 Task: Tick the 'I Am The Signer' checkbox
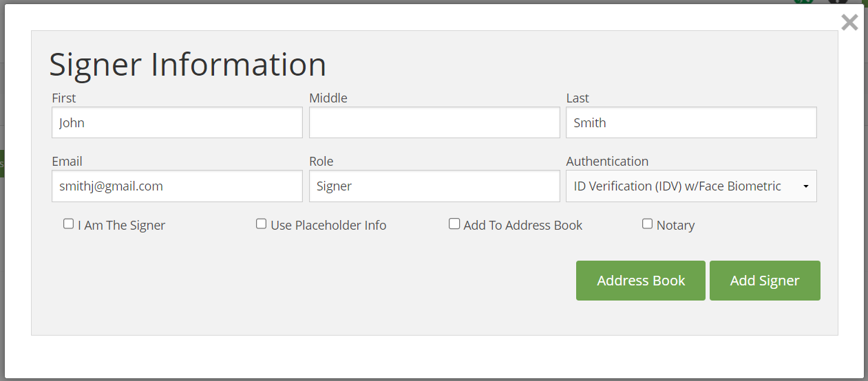68,224
